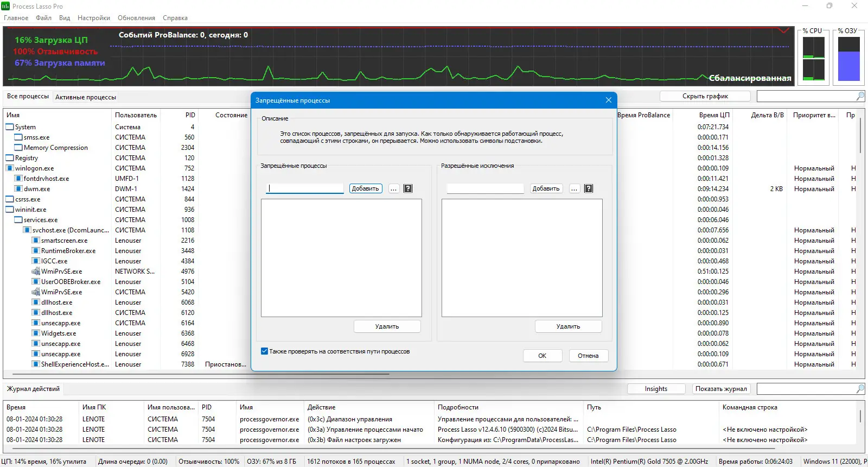Viewport: 868px width, 467px height.
Task: Open the Справка menu
Action: tap(175, 18)
